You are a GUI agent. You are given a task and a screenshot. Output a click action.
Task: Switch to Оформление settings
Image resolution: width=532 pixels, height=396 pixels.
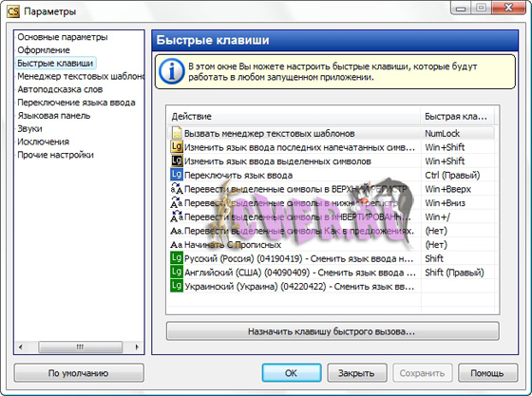tap(44, 50)
